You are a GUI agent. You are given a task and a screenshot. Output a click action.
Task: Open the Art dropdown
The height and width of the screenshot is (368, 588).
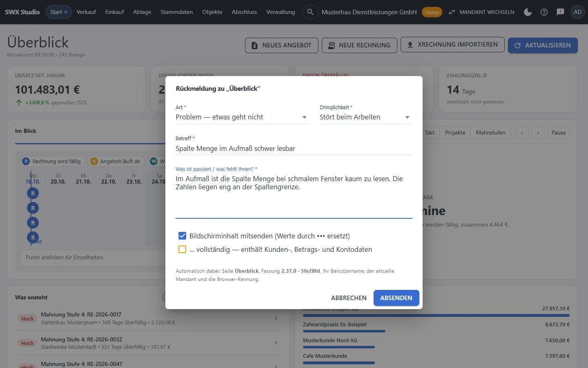coord(242,117)
